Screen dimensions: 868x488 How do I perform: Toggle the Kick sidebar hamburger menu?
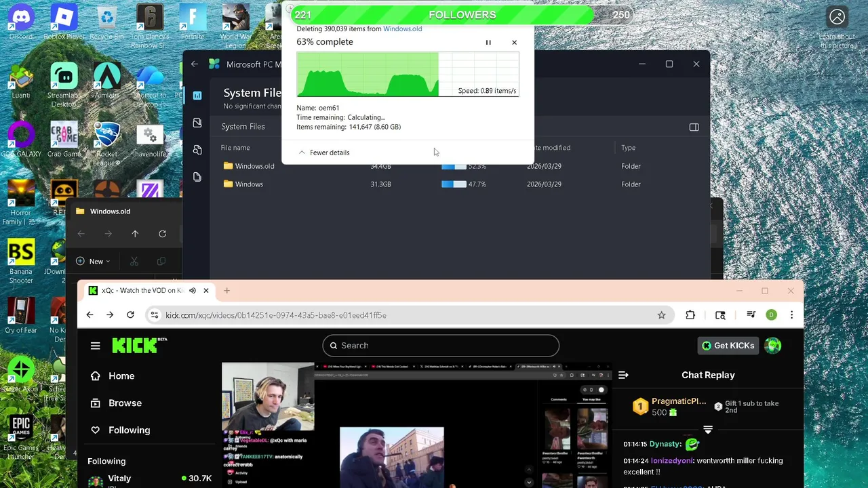pos(96,346)
